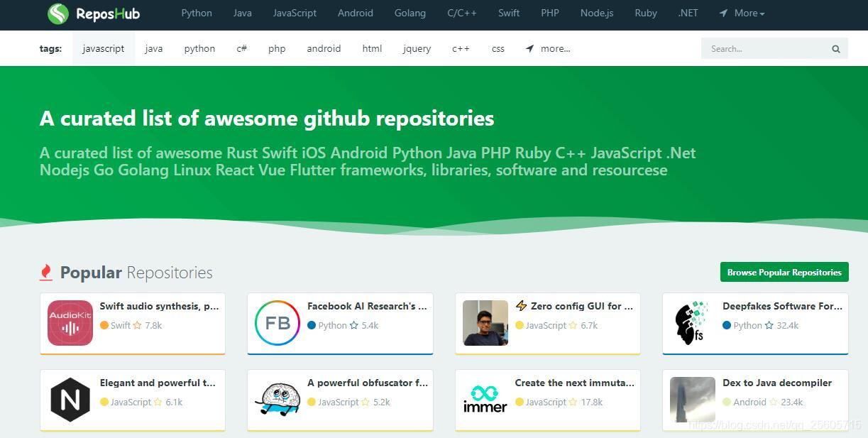868x438 pixels.
Task: Select the jquery tag
Action: coord(417,49)
